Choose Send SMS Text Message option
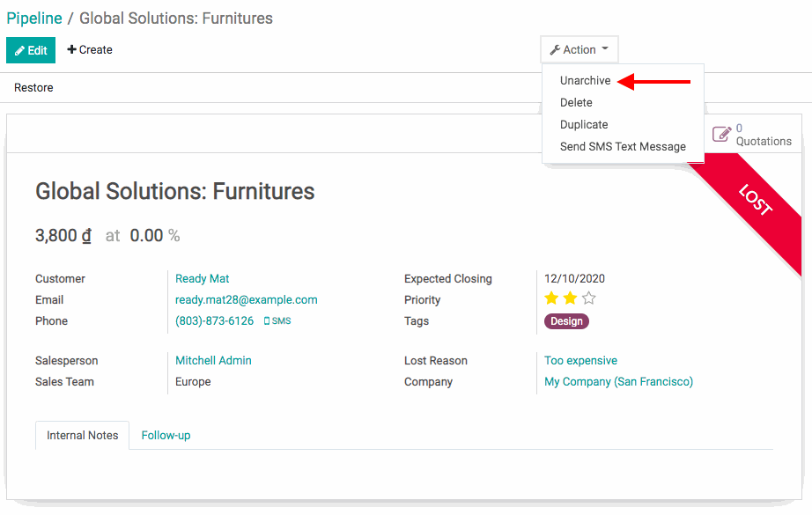 (623, 147)
